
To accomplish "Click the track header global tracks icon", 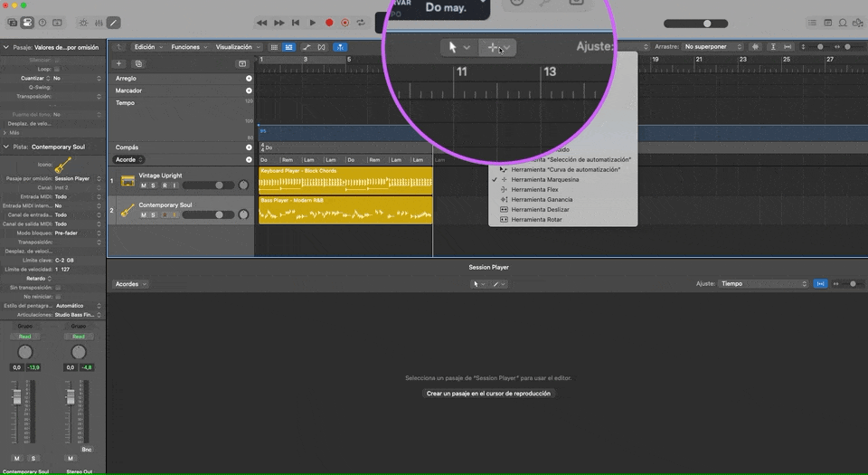I will pos(242,63).
